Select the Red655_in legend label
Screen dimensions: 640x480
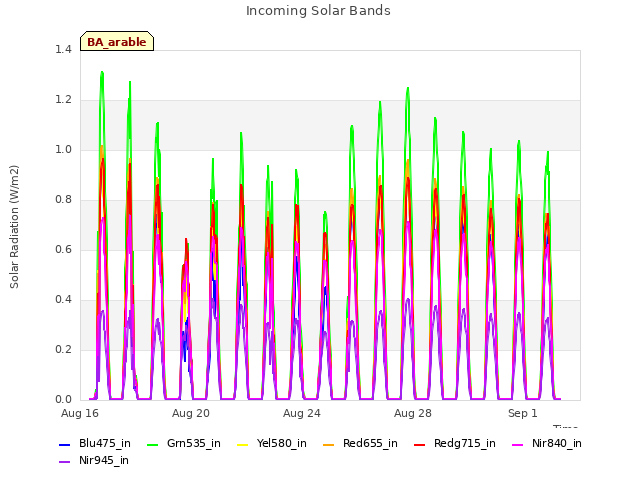coord(370,444)
